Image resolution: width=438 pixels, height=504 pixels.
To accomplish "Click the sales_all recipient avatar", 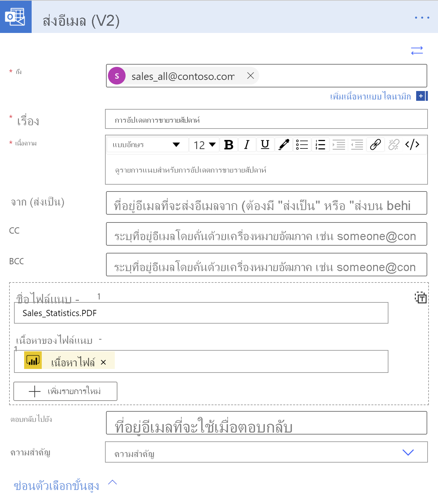I will (x=117, y=76).
